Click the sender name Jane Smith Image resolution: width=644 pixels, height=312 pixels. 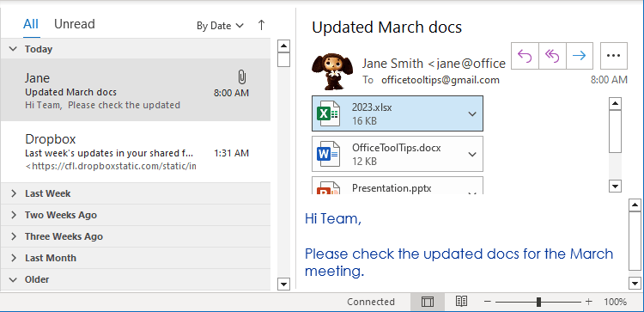(x=392, y=64)
